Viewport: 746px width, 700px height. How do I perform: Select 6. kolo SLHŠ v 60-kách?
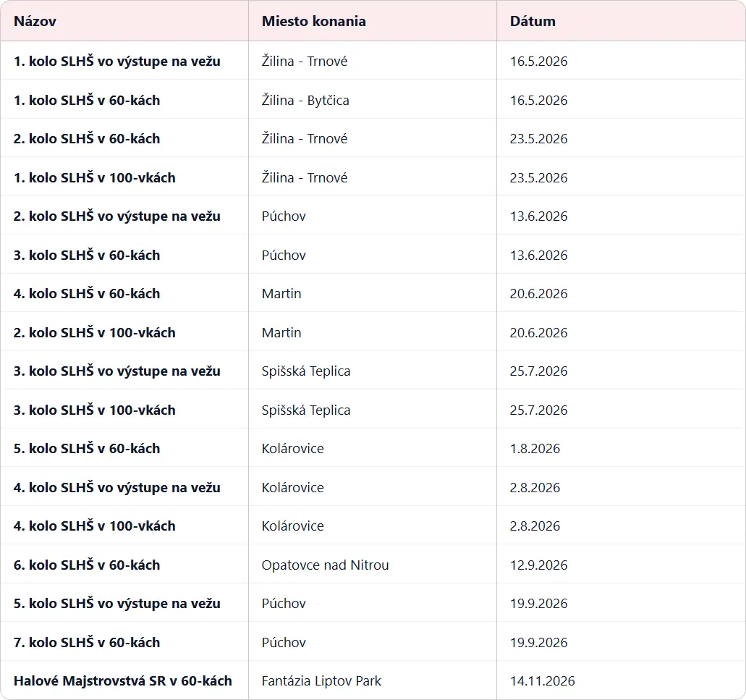pyautogui.click(x=87, y=565)
